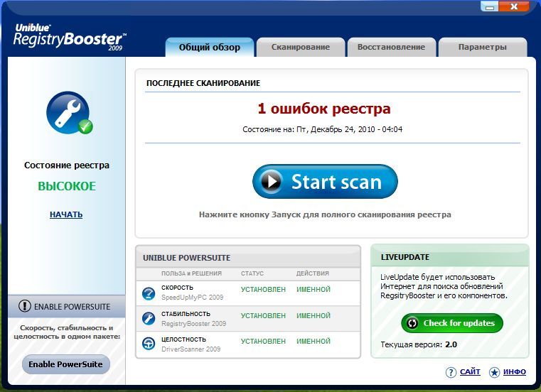Click ИМЕННОЙ action for DriverScanner 2009

pos(314,341)
